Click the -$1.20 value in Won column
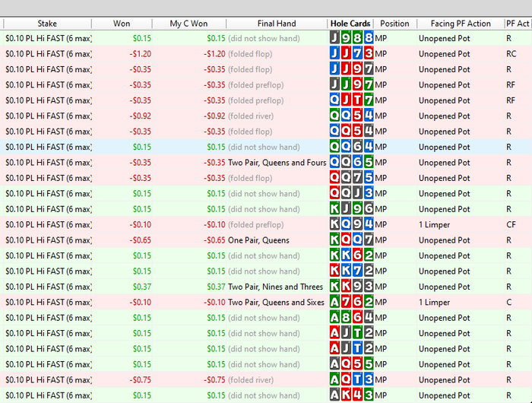This screenshot has height=403, width=532. pos(140,54)
